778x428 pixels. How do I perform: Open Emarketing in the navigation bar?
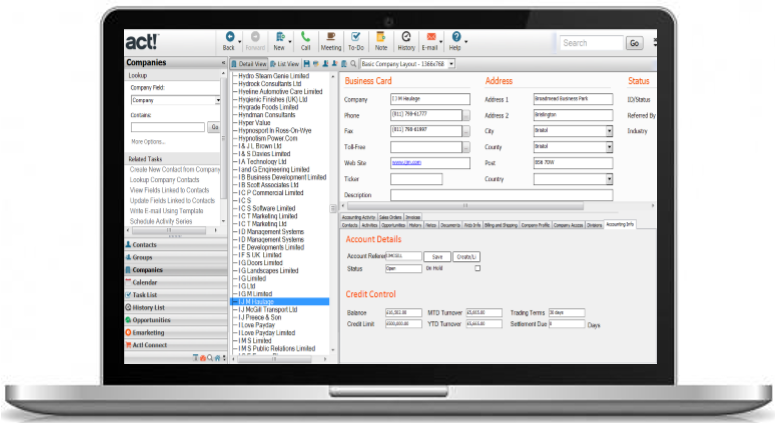pyautogui.click(x=176, y=332)
